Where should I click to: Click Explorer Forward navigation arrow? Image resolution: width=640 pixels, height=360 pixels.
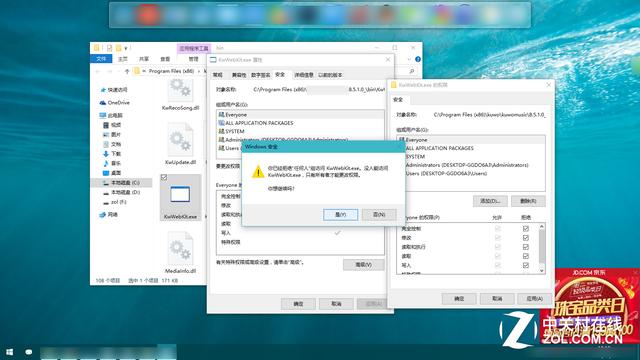[x=109, y=71]
